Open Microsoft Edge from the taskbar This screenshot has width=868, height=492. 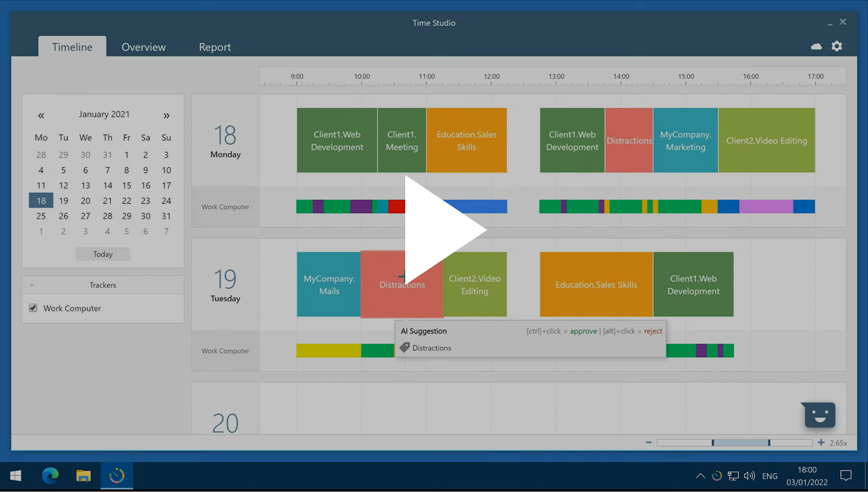click(50, 476)
